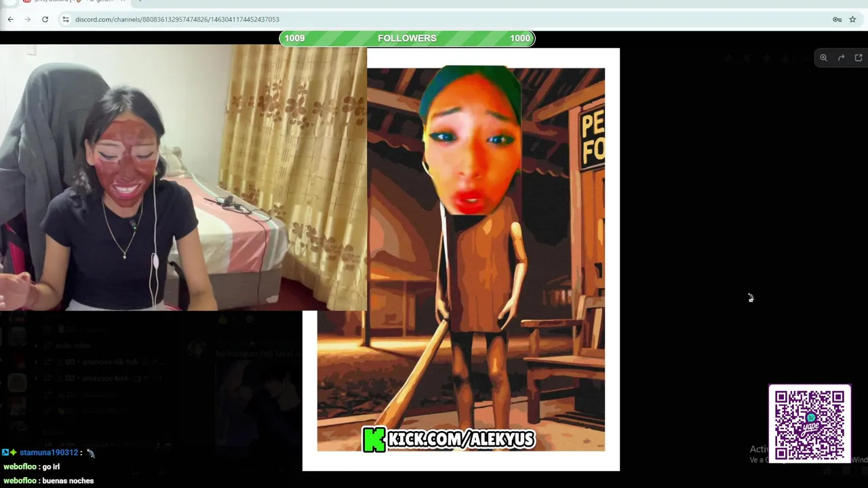The width and height of the screenshot is (868, 488).
Task: Open site information icon beside URL
Action: (66, 20)
